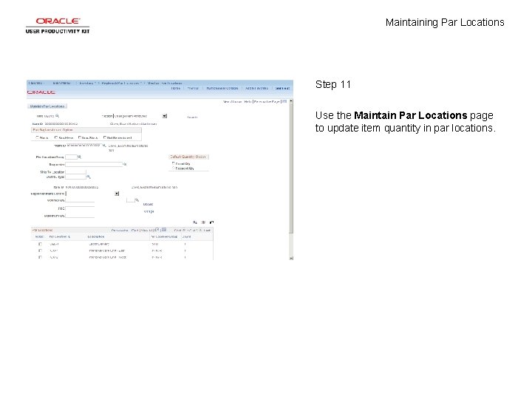Open Replenish Par Locations breadcrumb
532x399 pixels.
121,83
